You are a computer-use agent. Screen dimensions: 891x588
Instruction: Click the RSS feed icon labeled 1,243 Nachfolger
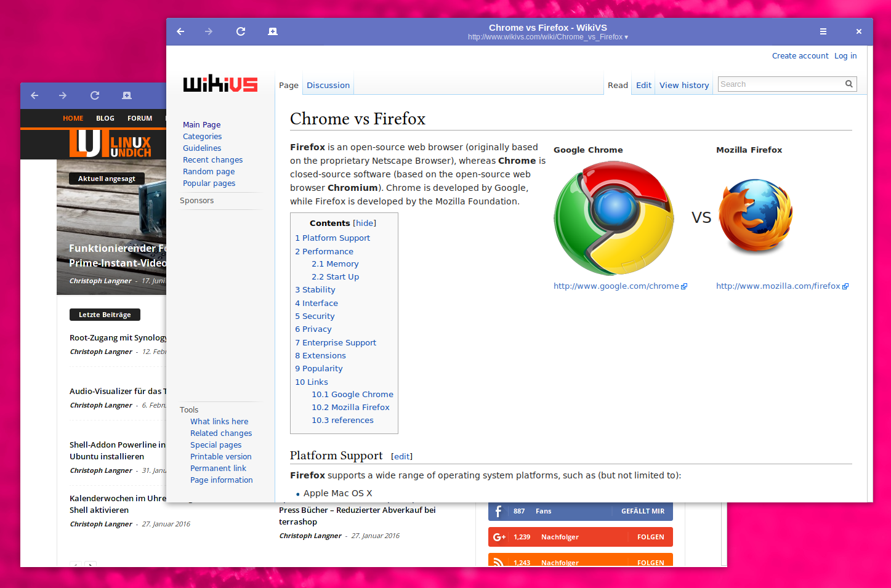498,562
